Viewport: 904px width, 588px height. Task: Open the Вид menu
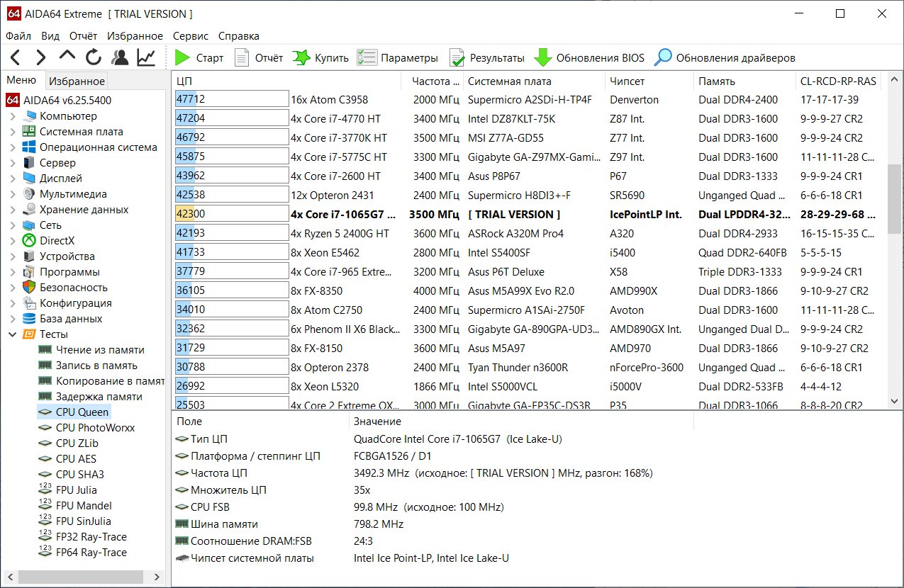(x=50, y=36)
